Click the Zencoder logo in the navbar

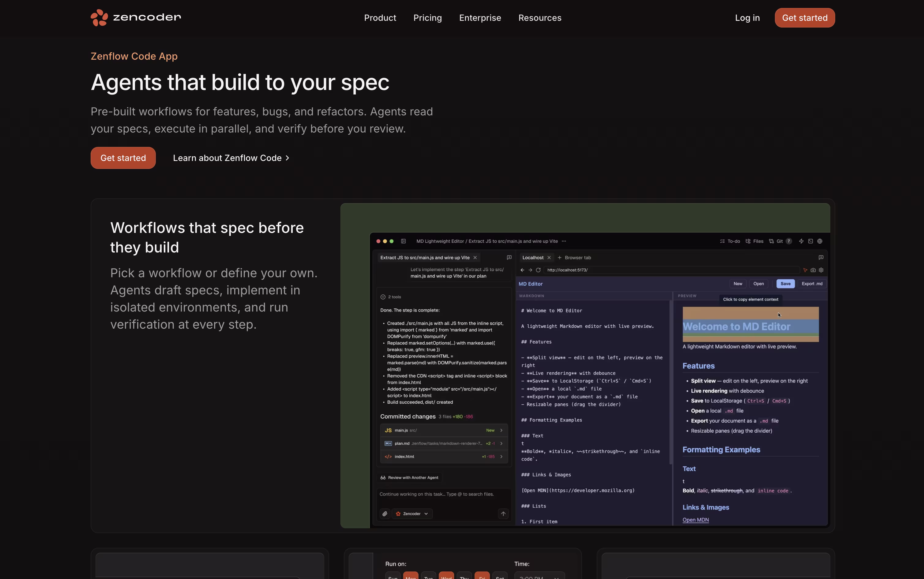[x=136, y=18]
